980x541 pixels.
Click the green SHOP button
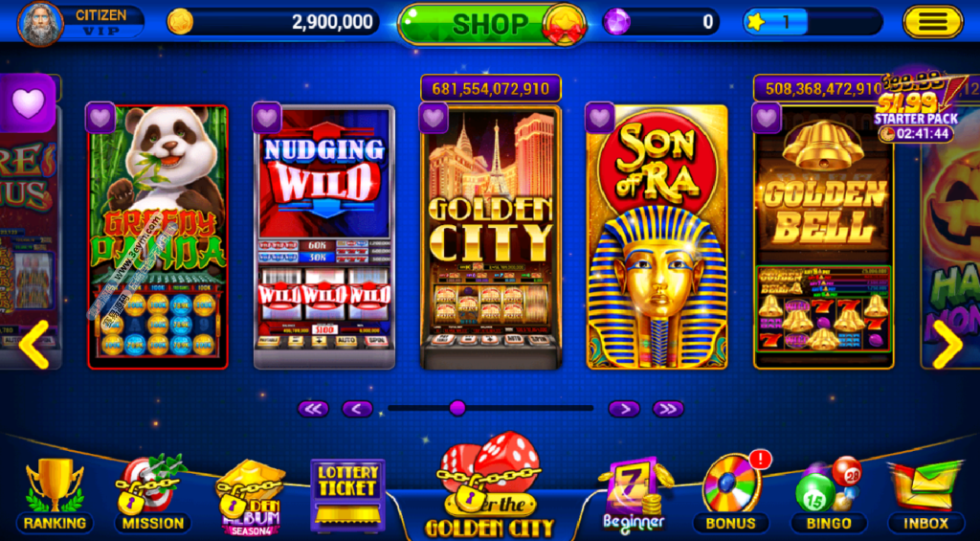[x=482, y=24]
